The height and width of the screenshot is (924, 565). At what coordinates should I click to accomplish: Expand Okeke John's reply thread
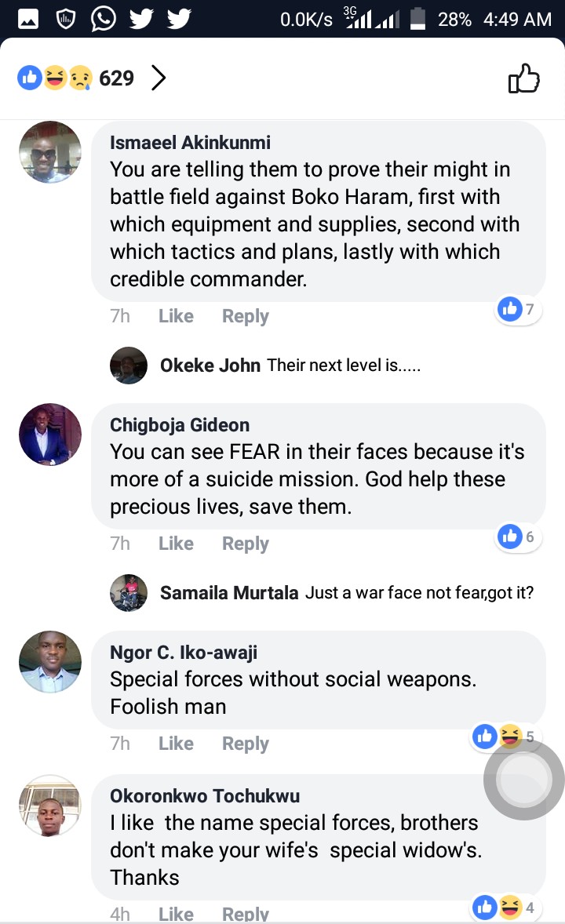point(290,366)
